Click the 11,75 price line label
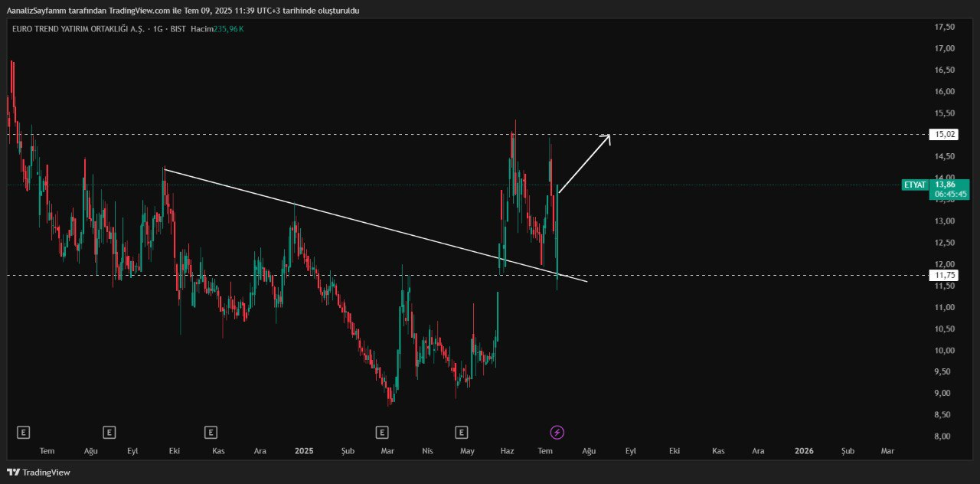980x484 pixels. (x=946, y=275)
